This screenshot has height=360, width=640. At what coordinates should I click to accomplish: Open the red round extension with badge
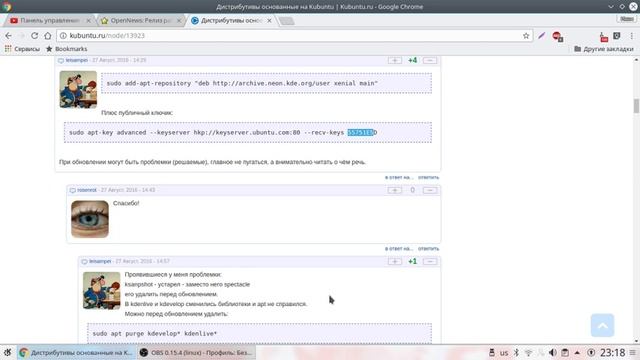557,36
